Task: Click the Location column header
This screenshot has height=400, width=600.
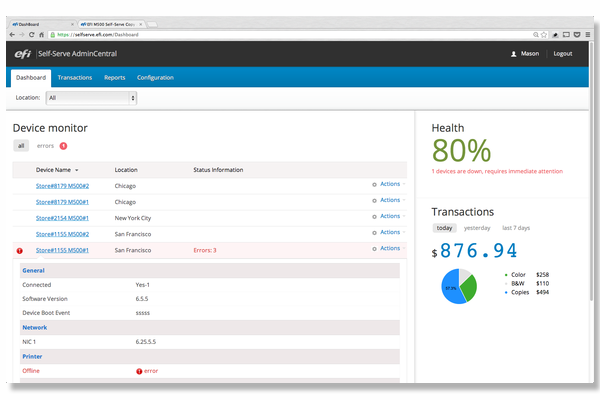Action: [126, 170]
